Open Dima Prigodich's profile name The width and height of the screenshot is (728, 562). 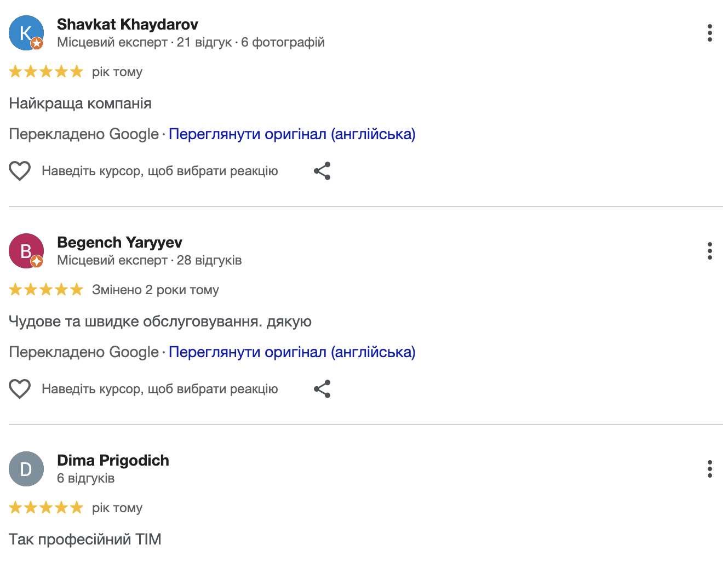pyautogui.click(x=113, y=460)
